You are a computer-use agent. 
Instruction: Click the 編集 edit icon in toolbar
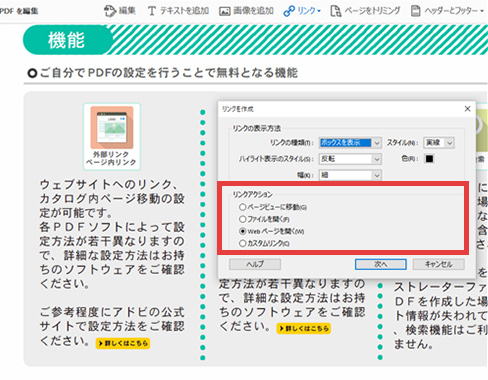[x=110, y=11]
